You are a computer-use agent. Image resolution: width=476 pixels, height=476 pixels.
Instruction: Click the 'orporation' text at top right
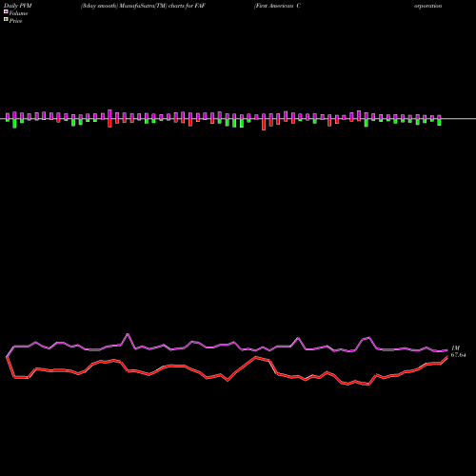point(427,6)
